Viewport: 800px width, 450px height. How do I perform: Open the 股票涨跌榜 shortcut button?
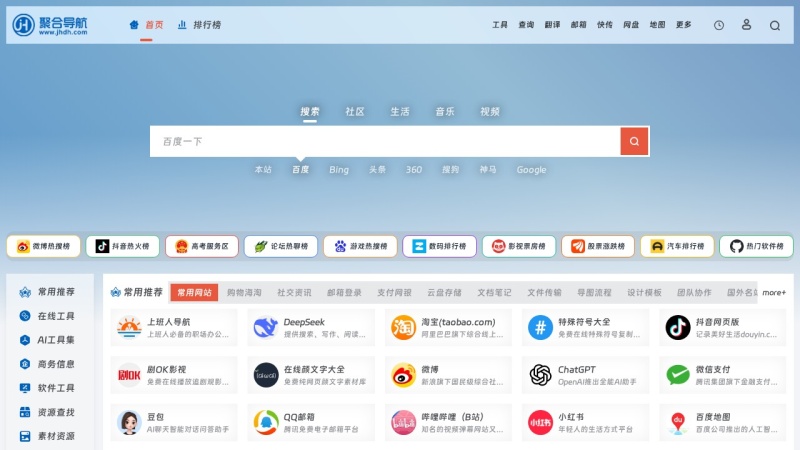tap(597, 246)
